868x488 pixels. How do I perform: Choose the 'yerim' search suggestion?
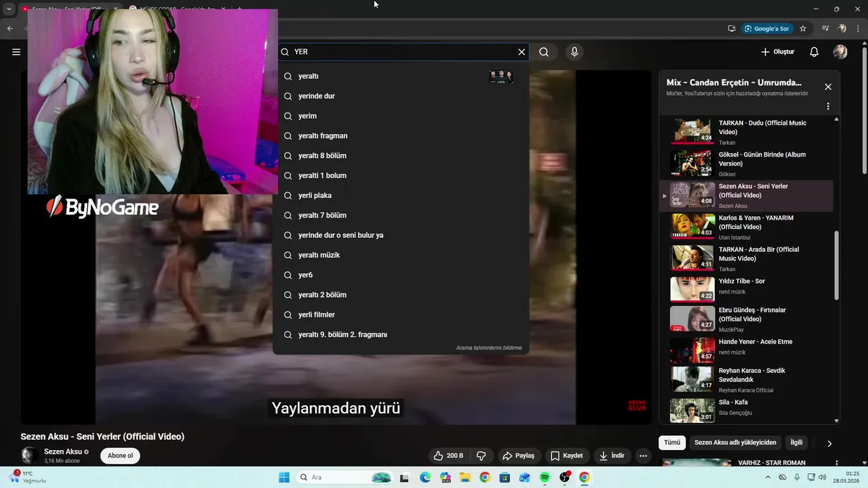pyautogui.click(x=401, y=116)
